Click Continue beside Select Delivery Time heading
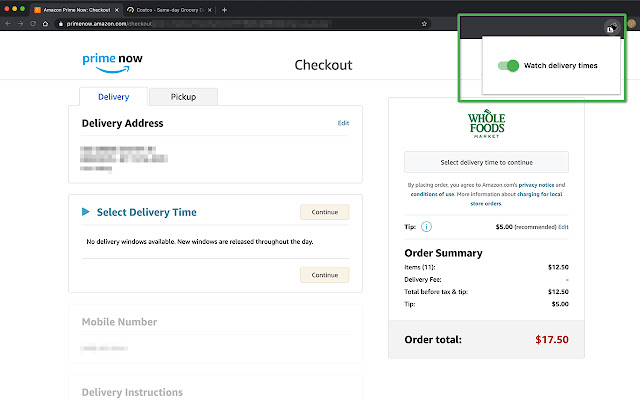 coord(324,212)
